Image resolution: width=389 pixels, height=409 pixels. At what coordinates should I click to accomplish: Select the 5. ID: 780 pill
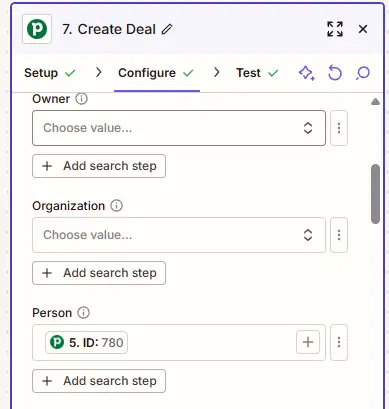click(x=86, y=342)
